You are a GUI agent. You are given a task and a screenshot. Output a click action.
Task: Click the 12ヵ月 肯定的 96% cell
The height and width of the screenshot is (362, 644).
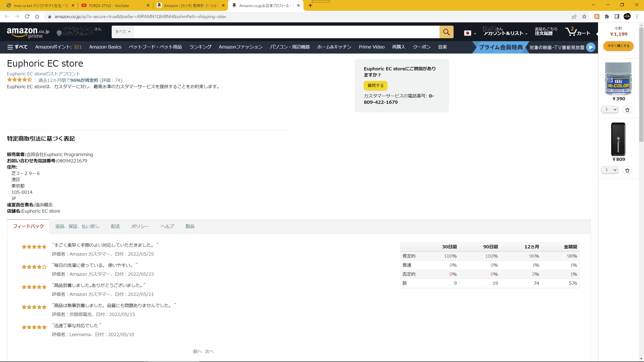tap(534, 256)
